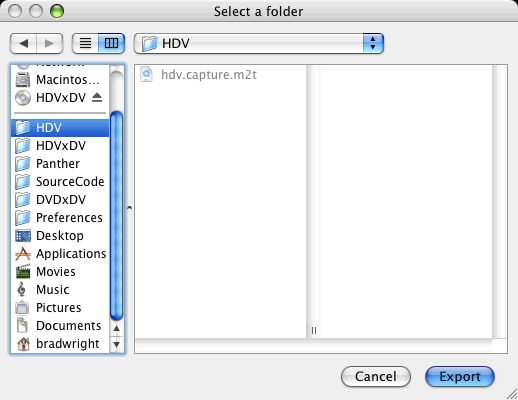This screenshot has height=400, width=518.
Task: Click the Cancel button
Action: tap(376, 377)
